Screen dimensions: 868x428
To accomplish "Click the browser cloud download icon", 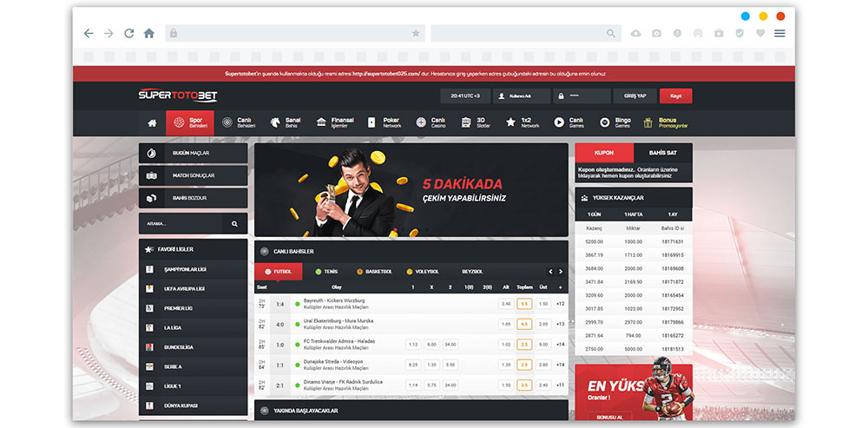I will [x=635, y=33].
